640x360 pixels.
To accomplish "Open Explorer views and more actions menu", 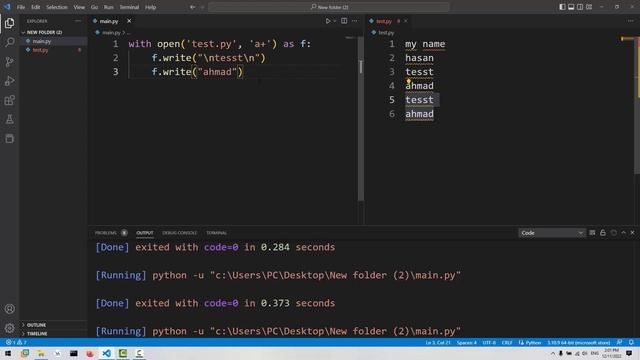I will (x=78, y=21).
